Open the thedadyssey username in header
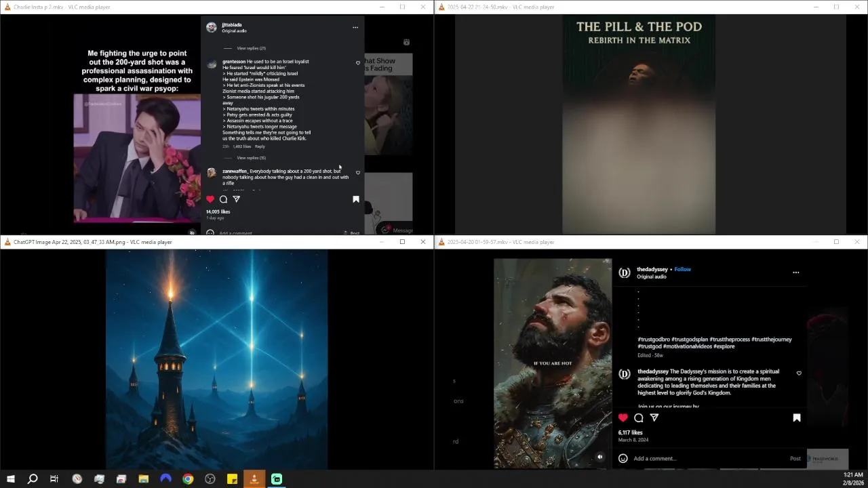868x488 pixels. click(652, 269)
